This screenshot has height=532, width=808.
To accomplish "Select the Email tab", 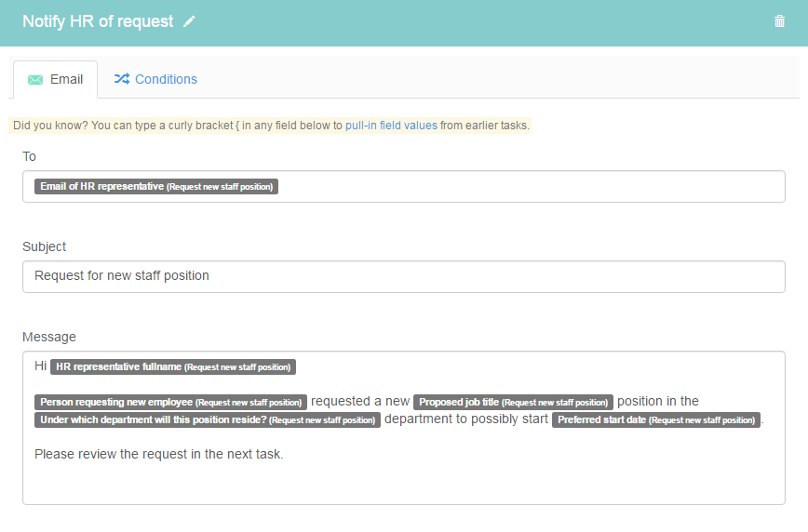I will (x=55, y=79).
